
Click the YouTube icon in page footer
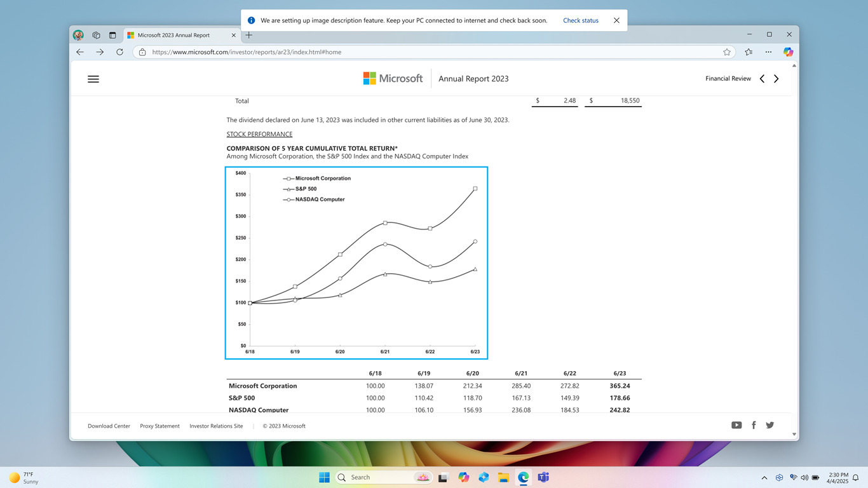point(736,424)
